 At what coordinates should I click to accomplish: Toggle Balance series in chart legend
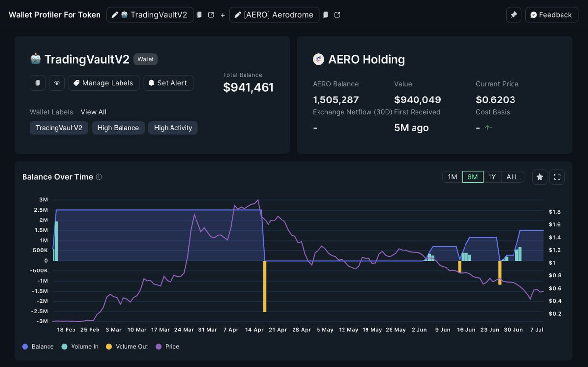tap(38, 346)
